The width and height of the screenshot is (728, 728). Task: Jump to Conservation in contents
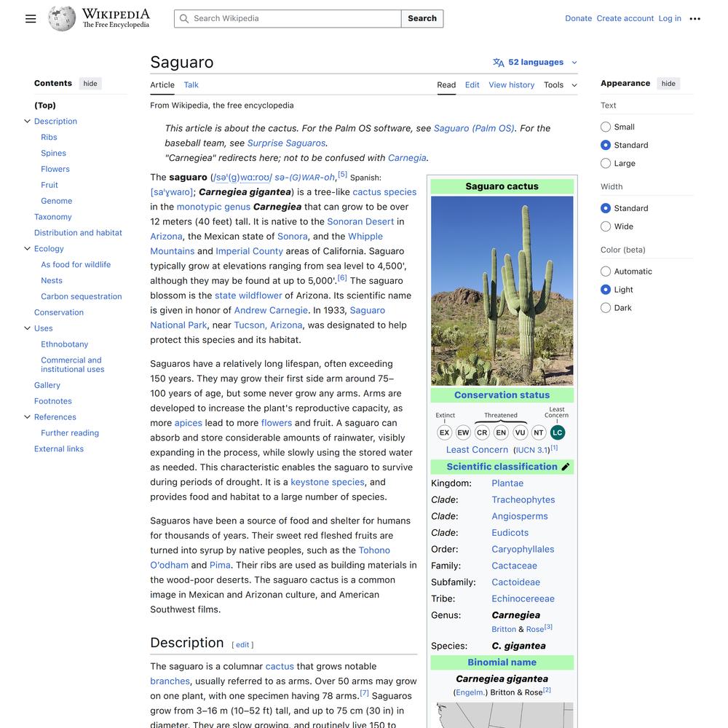click(x=59, y=312)
